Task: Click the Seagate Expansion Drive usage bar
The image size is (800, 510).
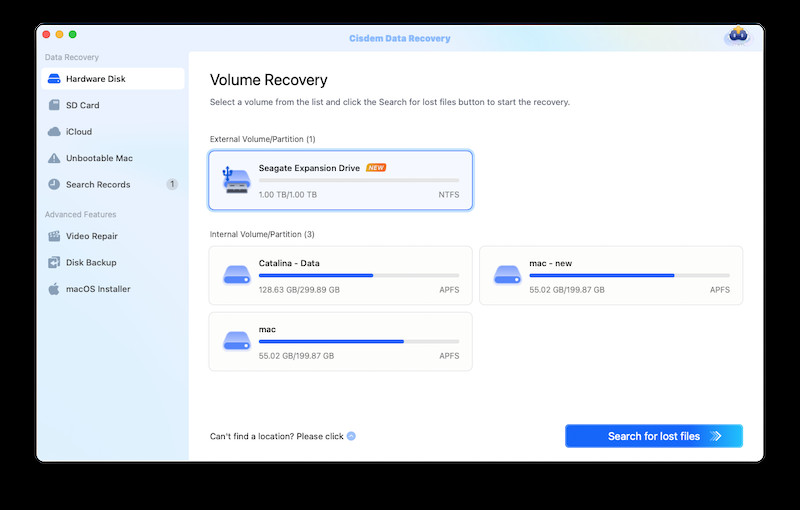Action: (x=359, y=181)
